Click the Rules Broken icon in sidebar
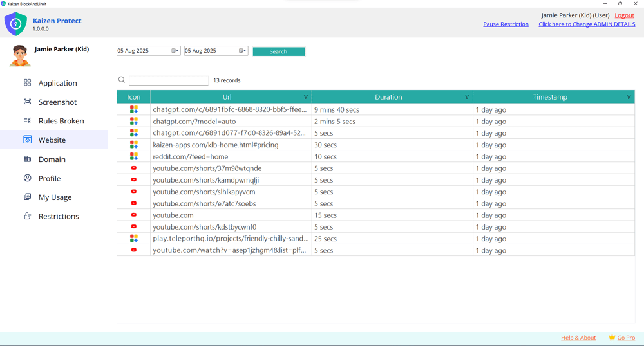Viewport: 644px width, 346px height. pos(27,121)
